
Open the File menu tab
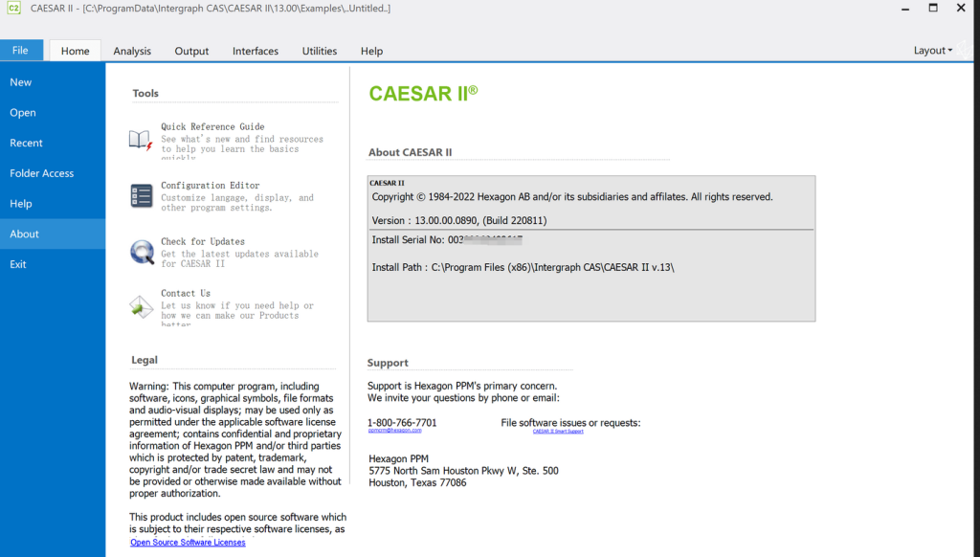coord(20,51)
